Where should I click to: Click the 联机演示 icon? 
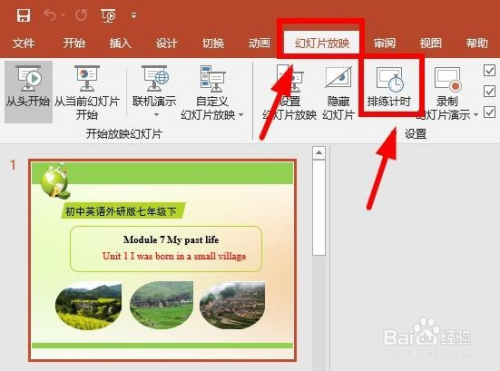pos(154,79)
